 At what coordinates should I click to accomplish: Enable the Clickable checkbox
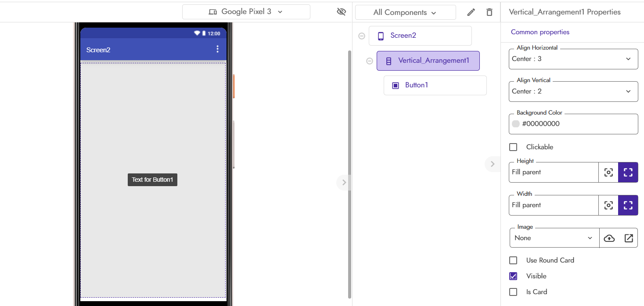pyautogui.click(x=513, y=147)
